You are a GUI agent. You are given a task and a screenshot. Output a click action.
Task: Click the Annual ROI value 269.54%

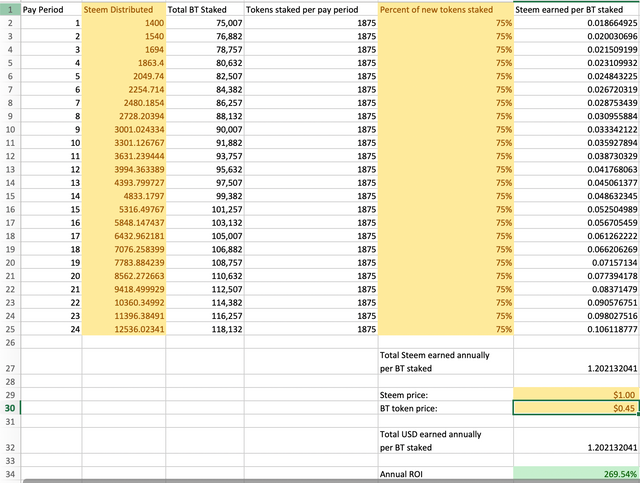point(576,474)
